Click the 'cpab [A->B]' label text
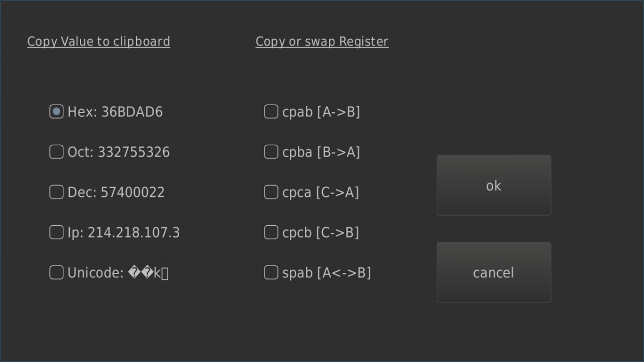644x362 pixels. [x=321, y=112]
